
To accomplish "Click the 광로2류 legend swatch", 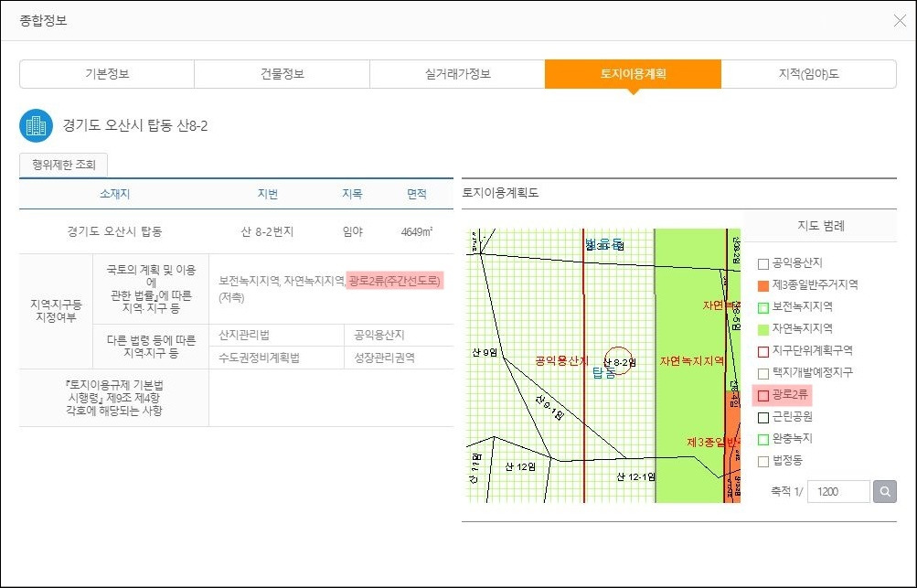I will (763, 396).
